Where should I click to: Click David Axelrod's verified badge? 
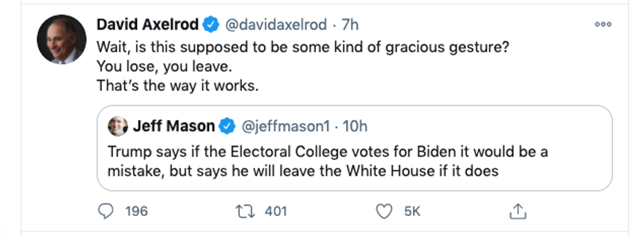(x=212, y=25)
